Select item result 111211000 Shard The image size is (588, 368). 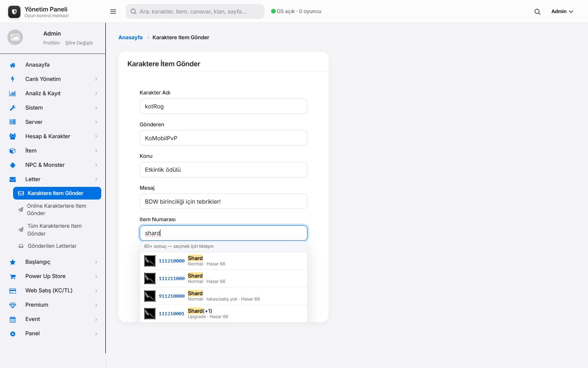223,278
